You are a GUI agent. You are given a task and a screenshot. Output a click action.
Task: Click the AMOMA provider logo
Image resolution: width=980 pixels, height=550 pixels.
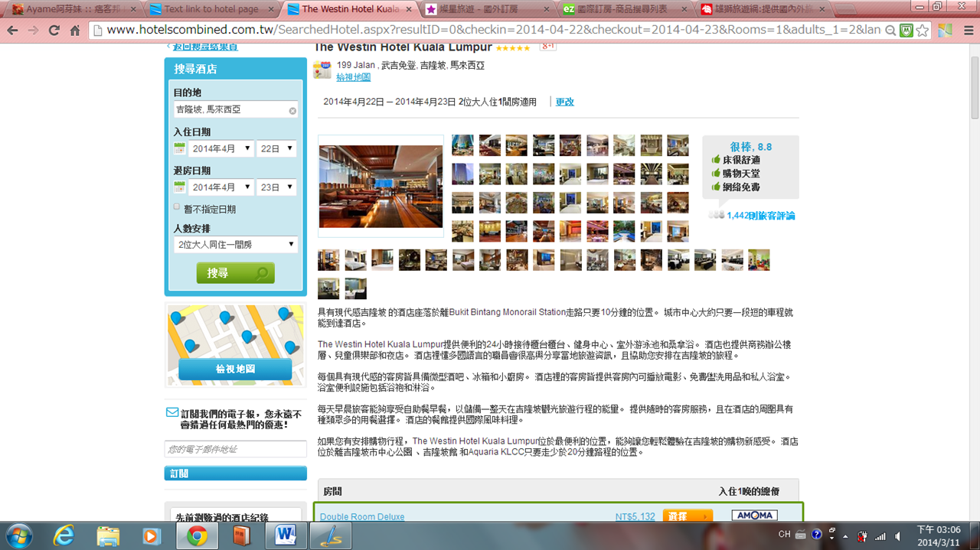click(x=754, y=516)
